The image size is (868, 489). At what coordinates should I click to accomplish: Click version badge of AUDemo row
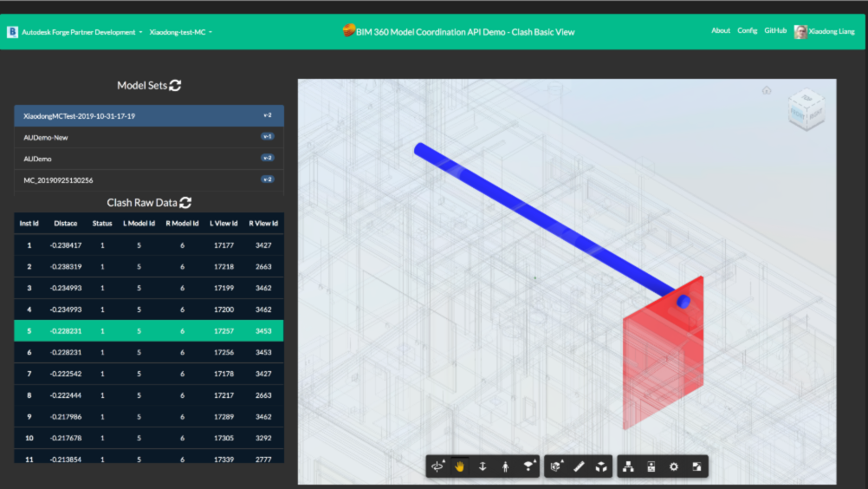[x=268, y=158]
